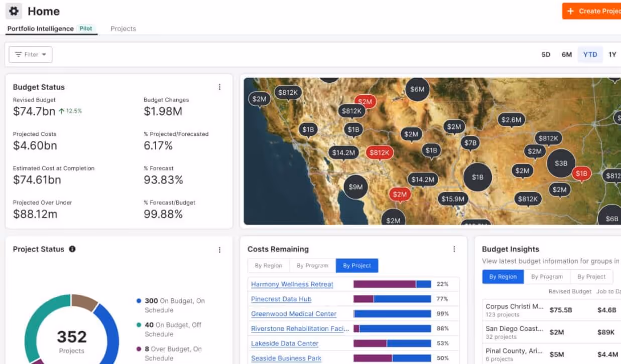Click the $3B map marker

pos(561,163)
